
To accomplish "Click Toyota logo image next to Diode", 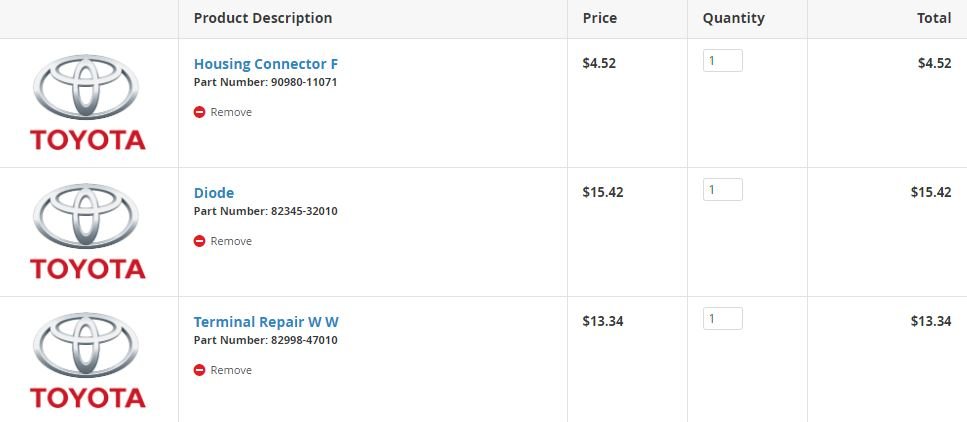I will click(x=88, y=231).
